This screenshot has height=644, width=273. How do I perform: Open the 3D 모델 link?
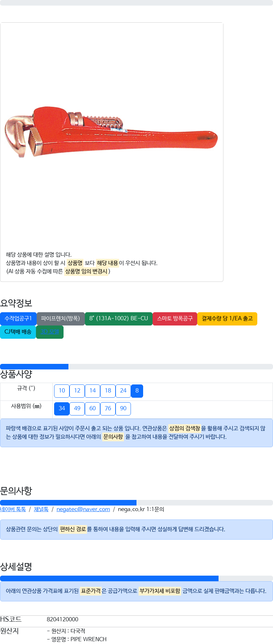click(50, 332)
